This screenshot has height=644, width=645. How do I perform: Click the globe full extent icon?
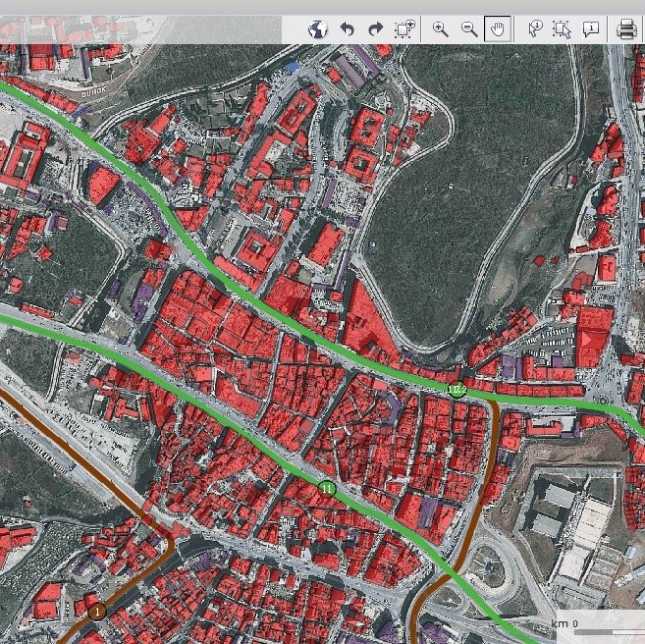click(x=316, y=29)
